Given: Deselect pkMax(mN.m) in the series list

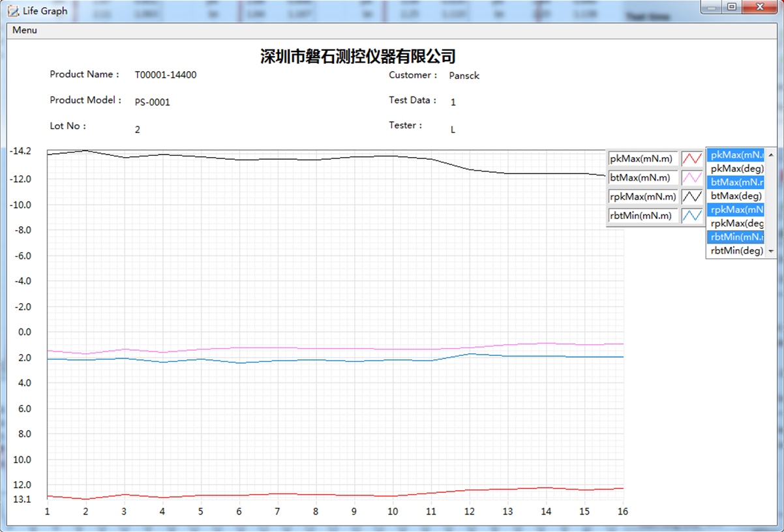Looking at the screenshot, I should click(736, 155).
